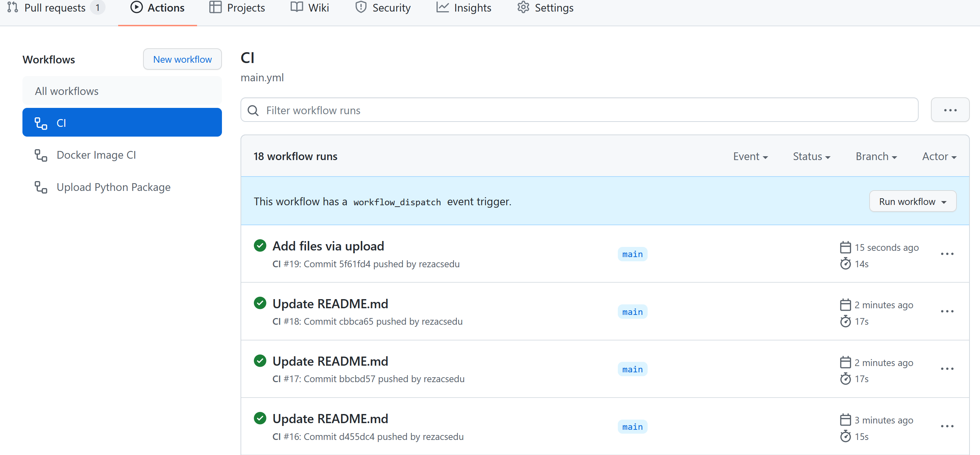Open the workflow options menu beside the filter box
Viewport: 980px width, 455px height.
click(949, 110)
